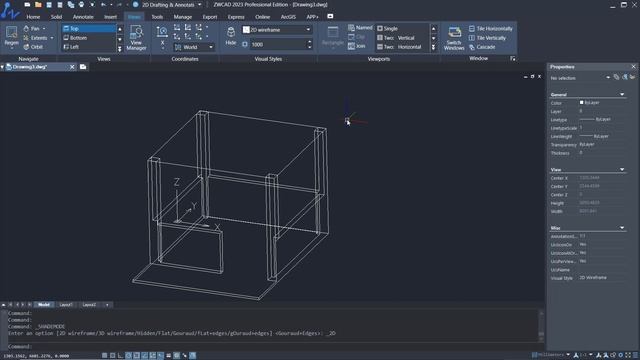Choose Single viewport configuration
This screenshot has height=360, width=640.
pyautogui.click(x=402, y=29)
